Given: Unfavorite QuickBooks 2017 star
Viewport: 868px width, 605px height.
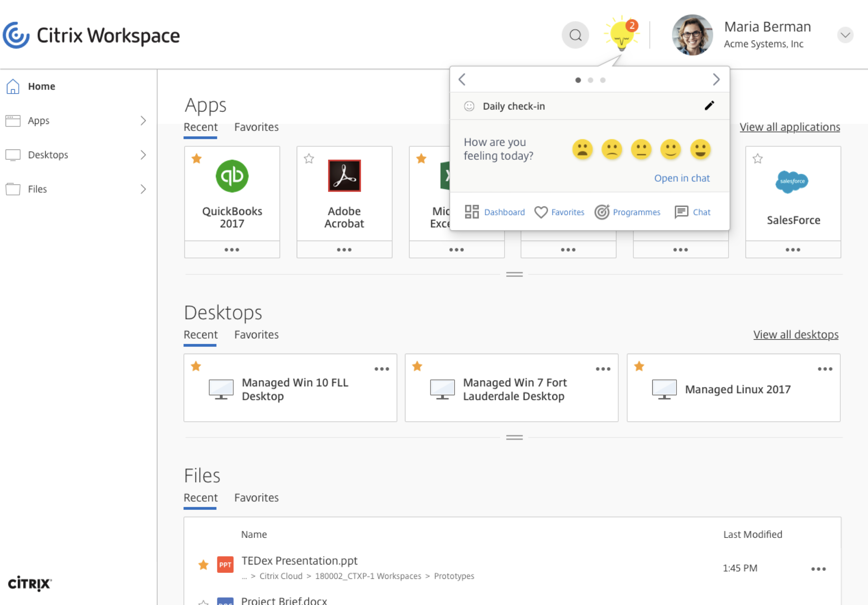Looking at the screenshot, I should (196, 159).
